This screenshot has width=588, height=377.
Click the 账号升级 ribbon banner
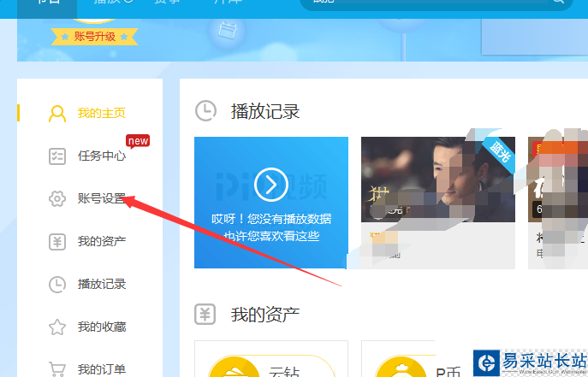click(94, 37)
